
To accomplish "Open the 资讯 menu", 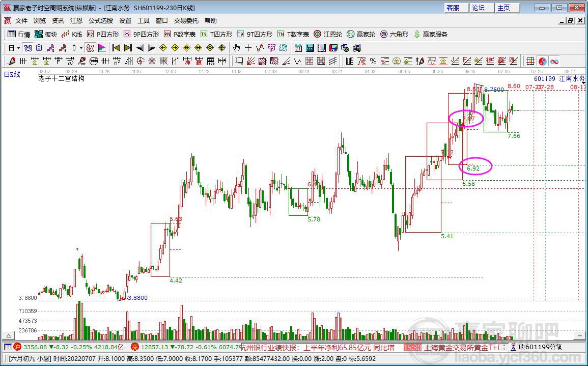I will click(58, 21).
